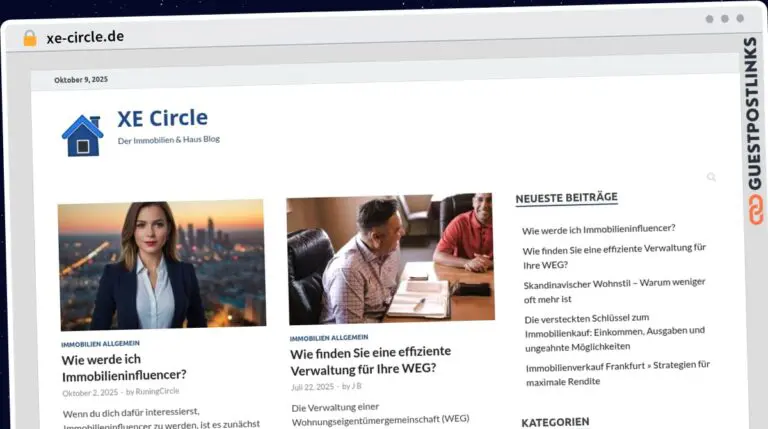
Task: Open article title 'Wie finden Sie eine effiziente Verwaltung'
Action: tap(370, 359)
